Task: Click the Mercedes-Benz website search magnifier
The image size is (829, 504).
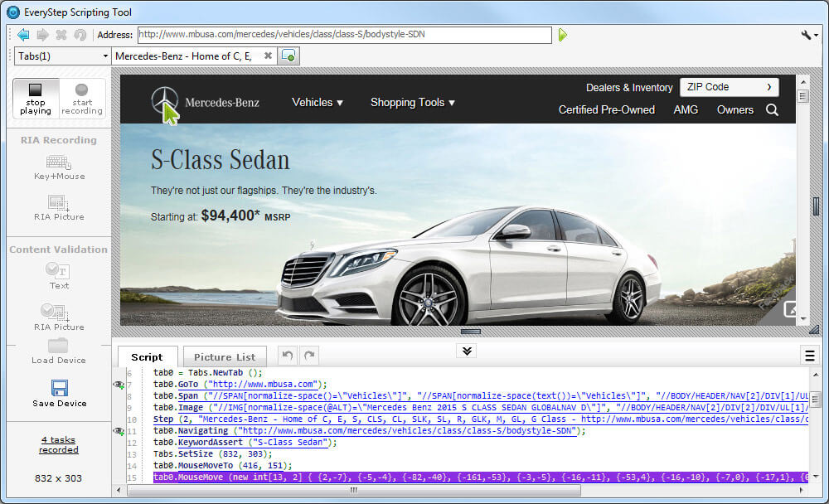Action: [x=772, y=109]
